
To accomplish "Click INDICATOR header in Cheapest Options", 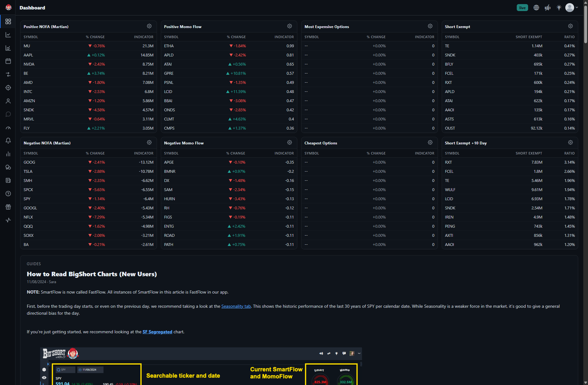I will (424, 153).
